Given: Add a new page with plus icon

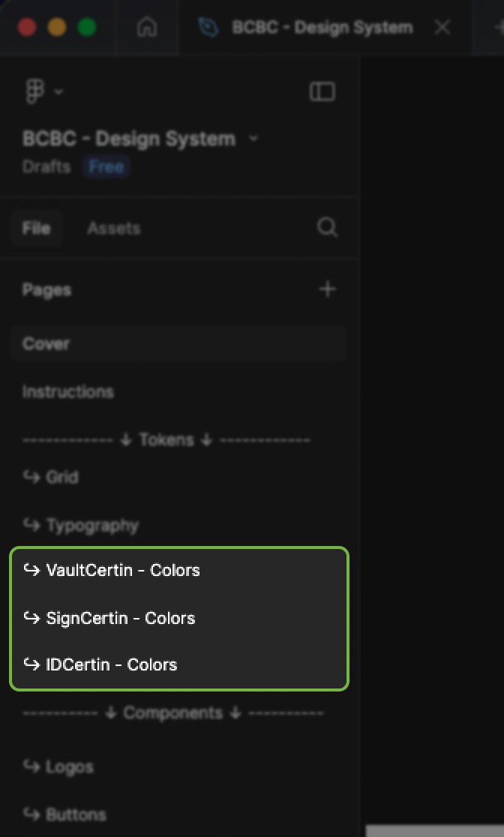Looking at the screenshot, I should coord(327,289).
